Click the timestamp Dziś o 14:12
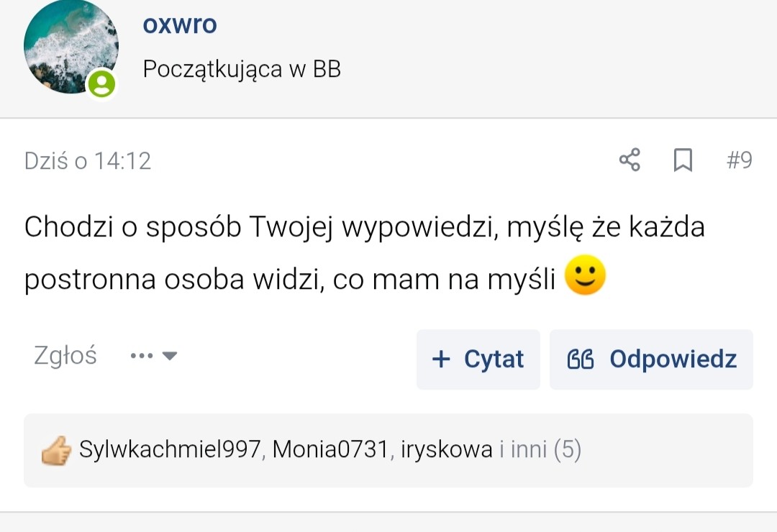 click(88, 160)
